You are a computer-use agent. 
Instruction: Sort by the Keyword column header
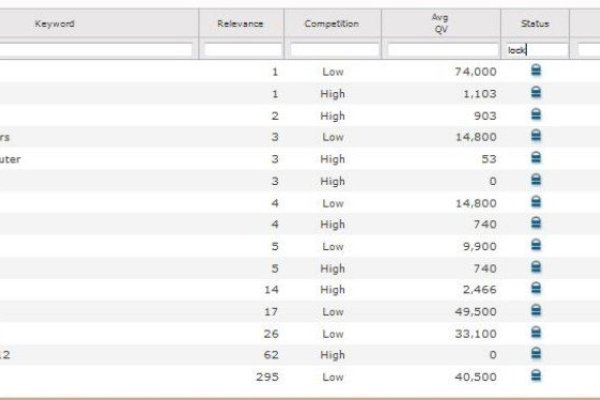55,23
